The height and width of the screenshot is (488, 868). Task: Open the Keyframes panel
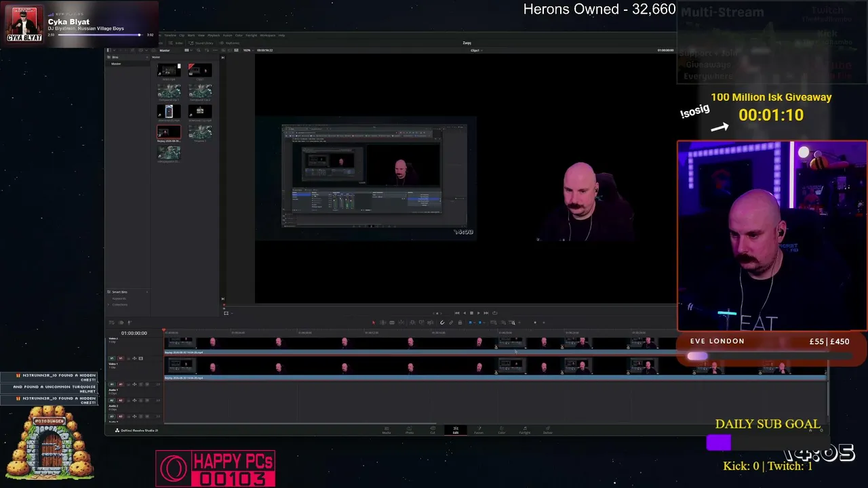tap(231, 43)
